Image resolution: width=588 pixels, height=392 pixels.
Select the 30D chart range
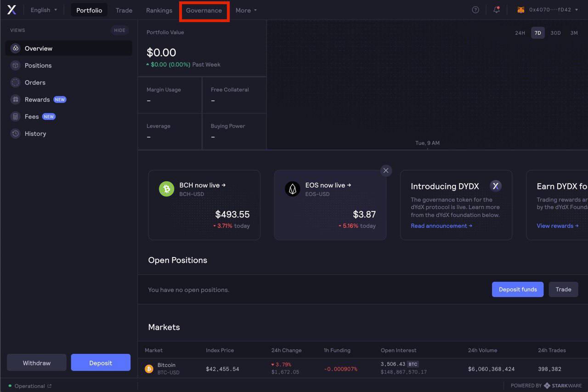click(x=556, y=33)
